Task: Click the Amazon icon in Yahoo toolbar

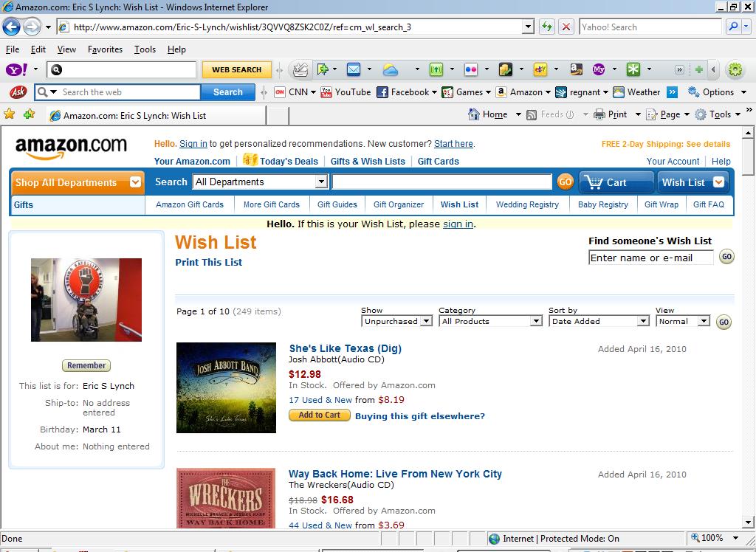Action: click(x=576, y=70)
